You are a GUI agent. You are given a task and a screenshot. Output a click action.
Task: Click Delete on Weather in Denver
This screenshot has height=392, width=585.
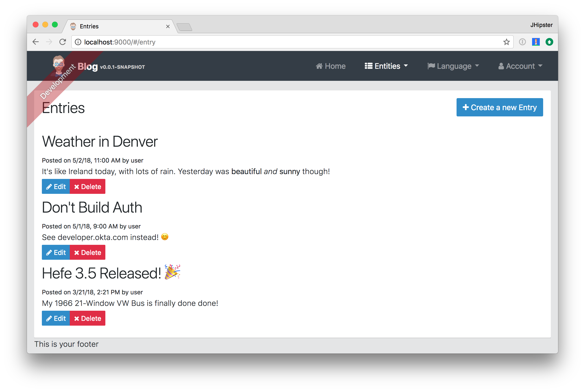point(87,187)
